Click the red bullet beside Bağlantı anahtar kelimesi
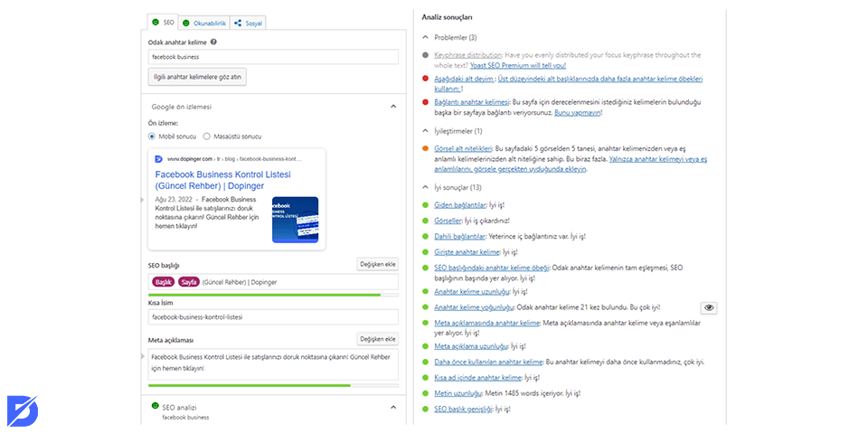The height and width of the screenshot is (434, 868). (x=425, y=102)
